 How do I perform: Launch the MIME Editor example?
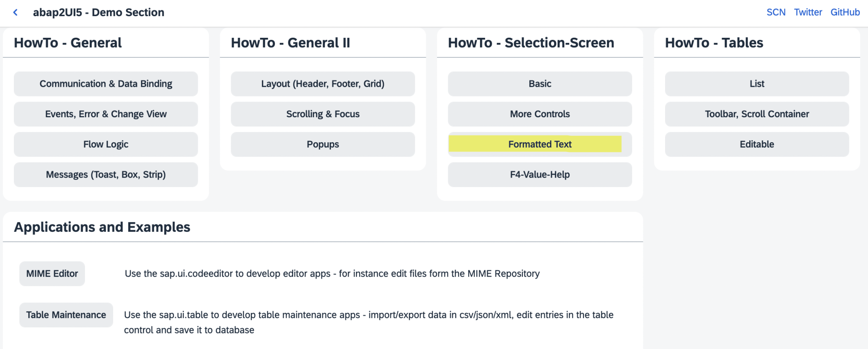click(x=52, y=273)
